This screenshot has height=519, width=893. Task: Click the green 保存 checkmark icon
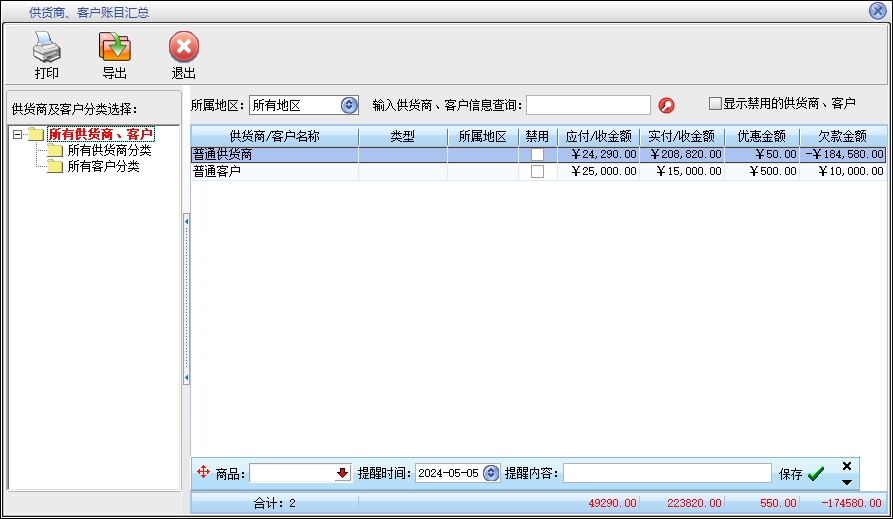(816, 474)
